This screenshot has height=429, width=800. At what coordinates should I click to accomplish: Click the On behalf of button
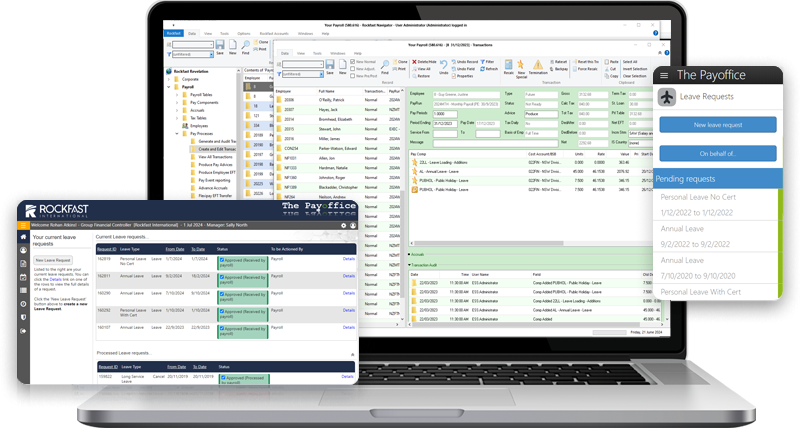(x=718, y=154)
